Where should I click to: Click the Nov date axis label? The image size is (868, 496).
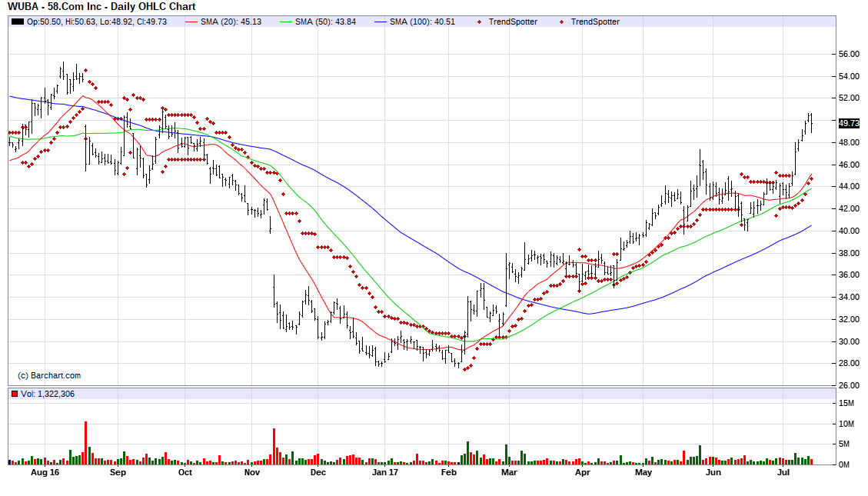tap(252, 472)
